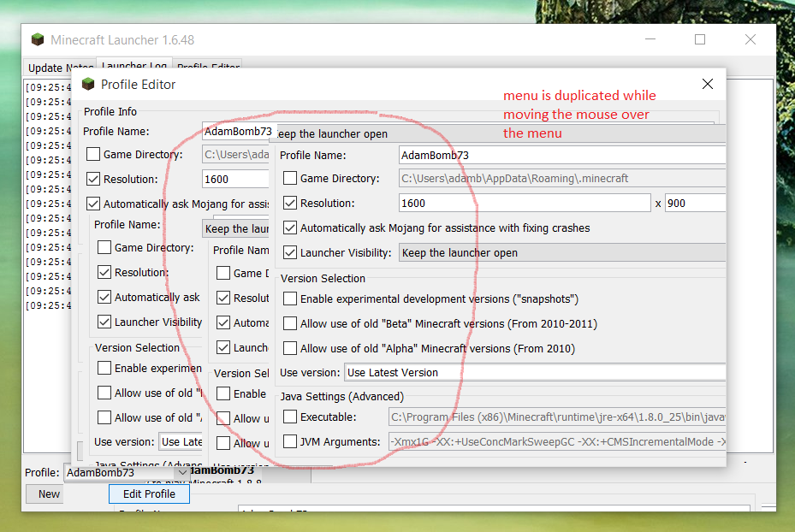Tick Allow use of old "Beta" Minecraft versions
The width and height of the screenshot is (795, 532).
[291, 324]
